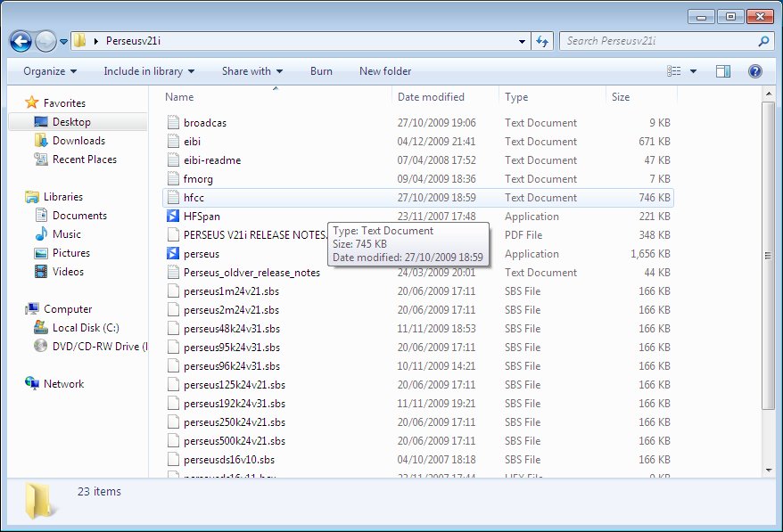Open the Videos library
Image resolution: width=783 pixels, height=532 pixels.
click(x=68, y=272)
